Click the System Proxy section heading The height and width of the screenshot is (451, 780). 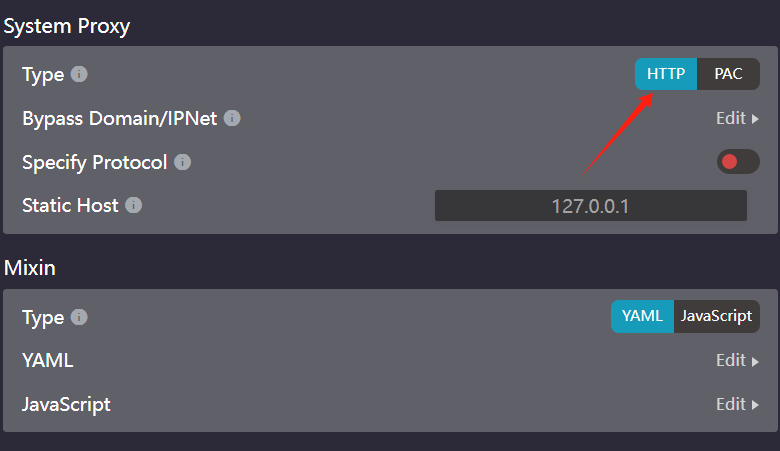67,26
